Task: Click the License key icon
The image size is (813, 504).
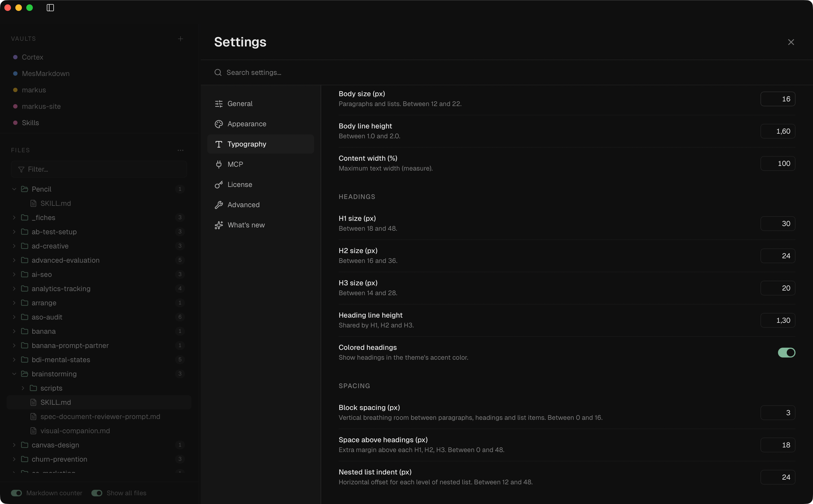Action: tap(219, 185)
